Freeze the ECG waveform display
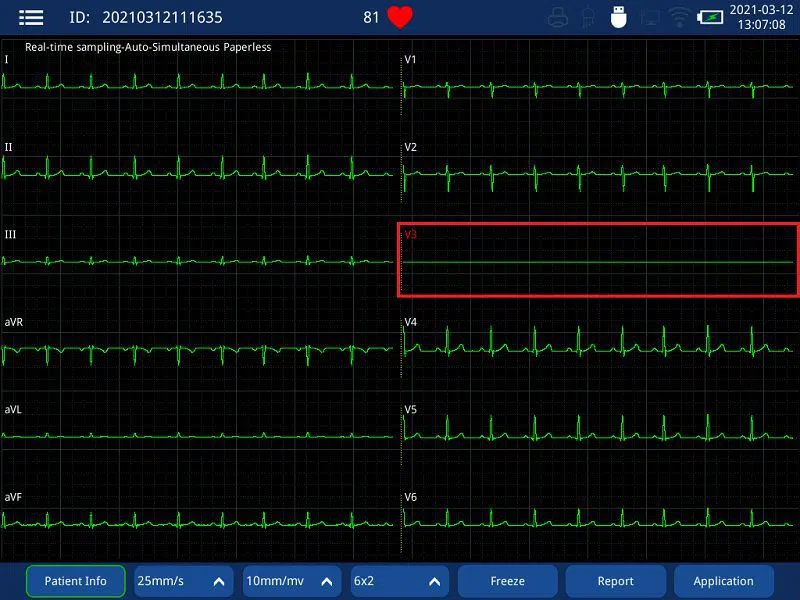The height and width of the screenshot is (600, 800). pos(507,581)
